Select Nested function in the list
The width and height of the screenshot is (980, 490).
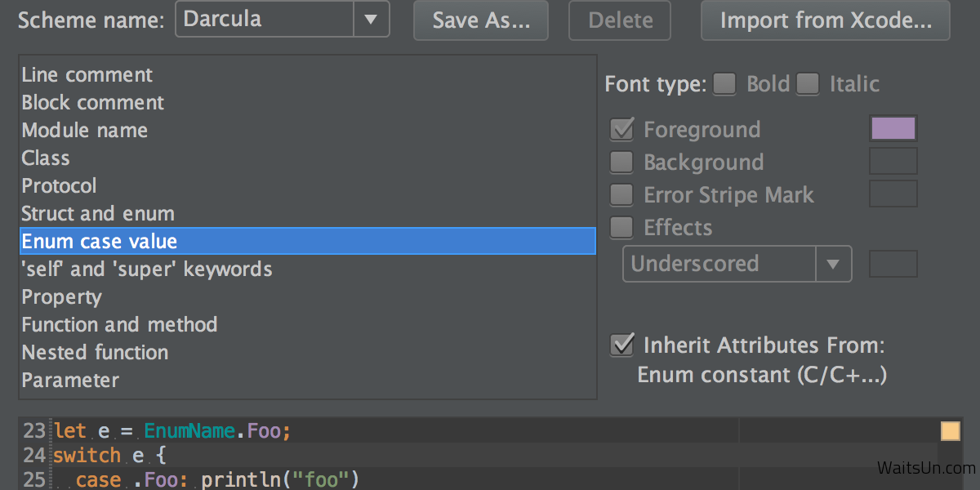pyautogui.click(x=95, y=353)
